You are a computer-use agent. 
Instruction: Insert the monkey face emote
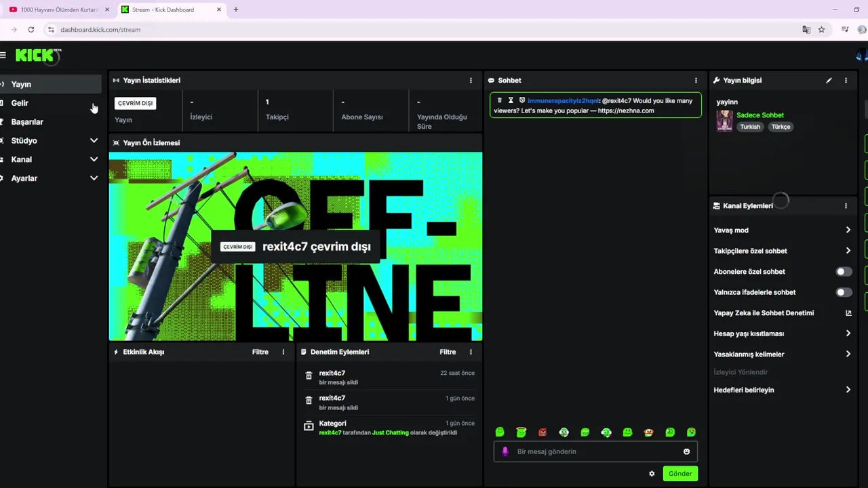[x=649, y=432]
